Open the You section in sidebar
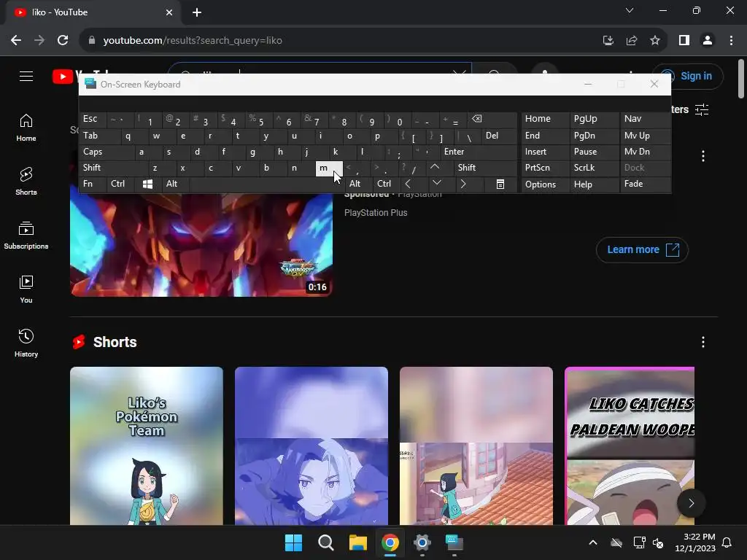The height and width of the screenshot is (560, 747). [x=26, y=289]
